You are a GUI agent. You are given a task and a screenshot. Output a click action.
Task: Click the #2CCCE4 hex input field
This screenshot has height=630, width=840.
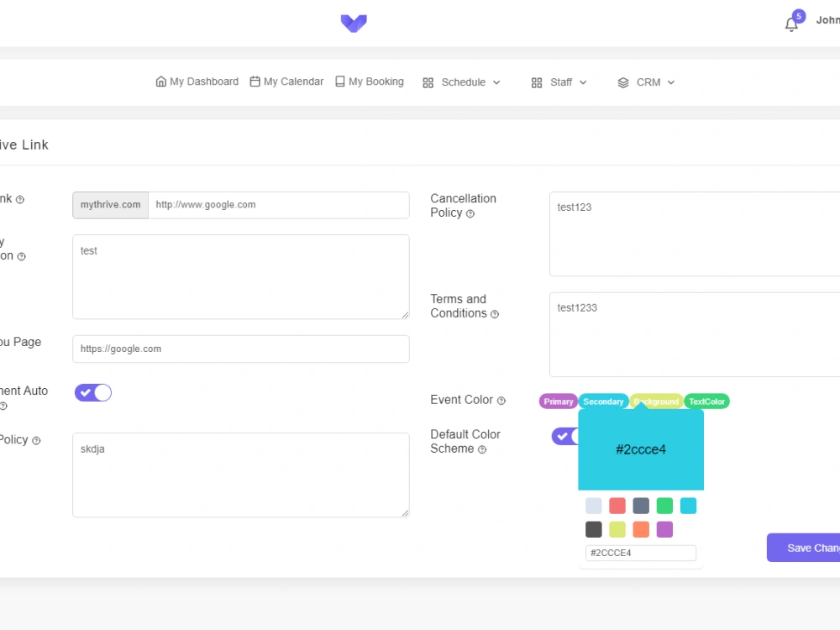point(641,553)
